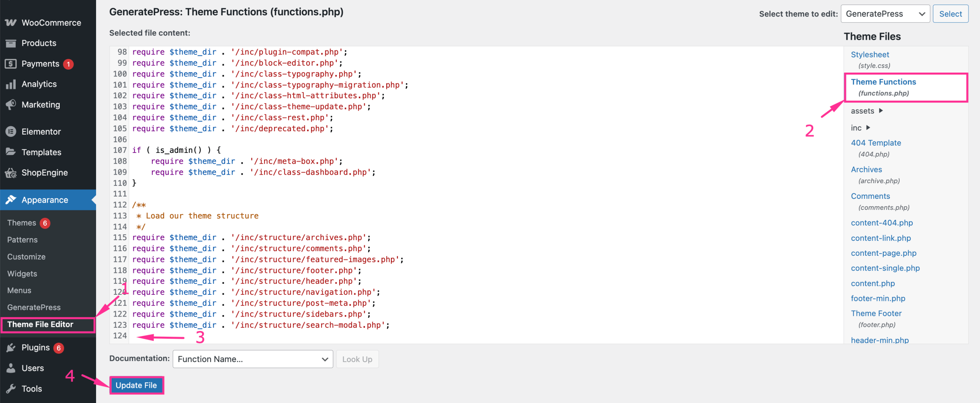
Task: Open the 404 Template file
Action: 876,143
